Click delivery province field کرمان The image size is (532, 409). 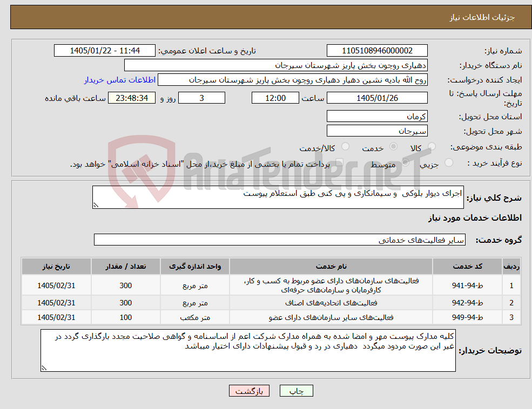click(x=377, y=116)
